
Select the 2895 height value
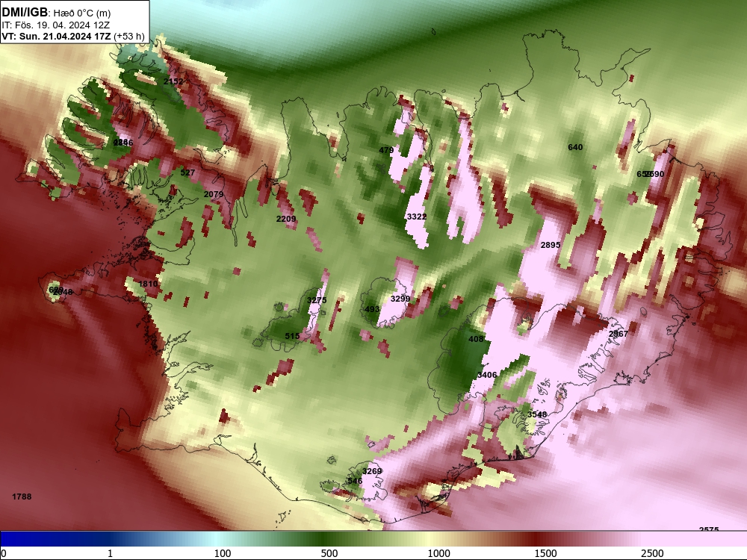pos(551,245)
